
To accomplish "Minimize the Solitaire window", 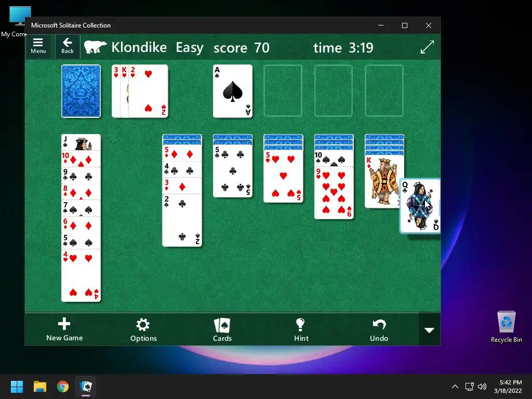I will click(x=381, y=25).
